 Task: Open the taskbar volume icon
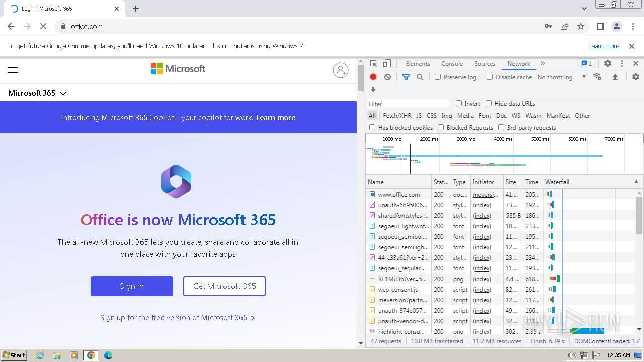point(572,355)
